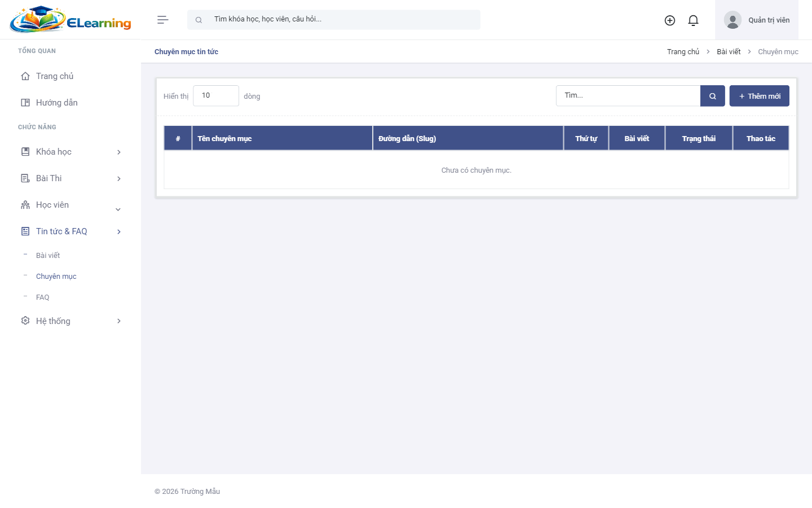Focus the Tìm... table search field
This screenshot has height=508, width=812.
628,96
